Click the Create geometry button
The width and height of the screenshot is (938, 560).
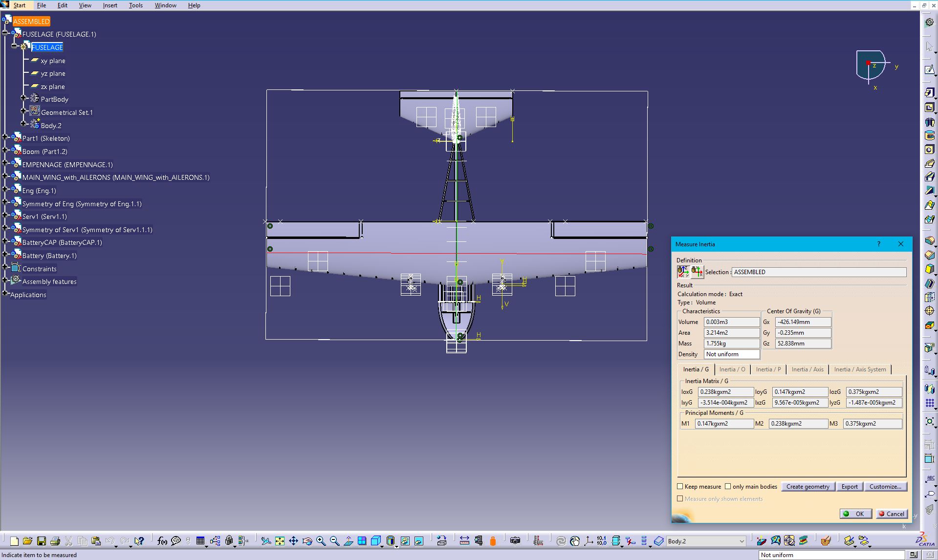[x=807, y=487]
